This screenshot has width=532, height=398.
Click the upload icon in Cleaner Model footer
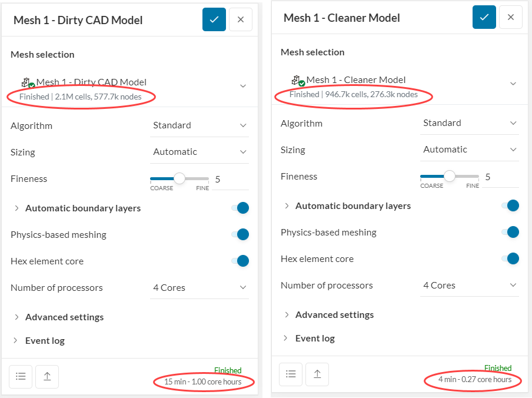[x=317, y=374]
